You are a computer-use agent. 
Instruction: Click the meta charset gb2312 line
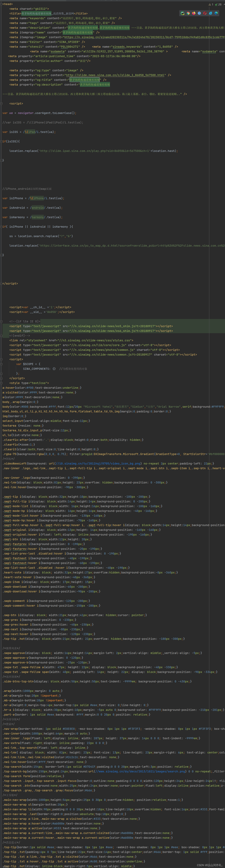coord(29,9)
